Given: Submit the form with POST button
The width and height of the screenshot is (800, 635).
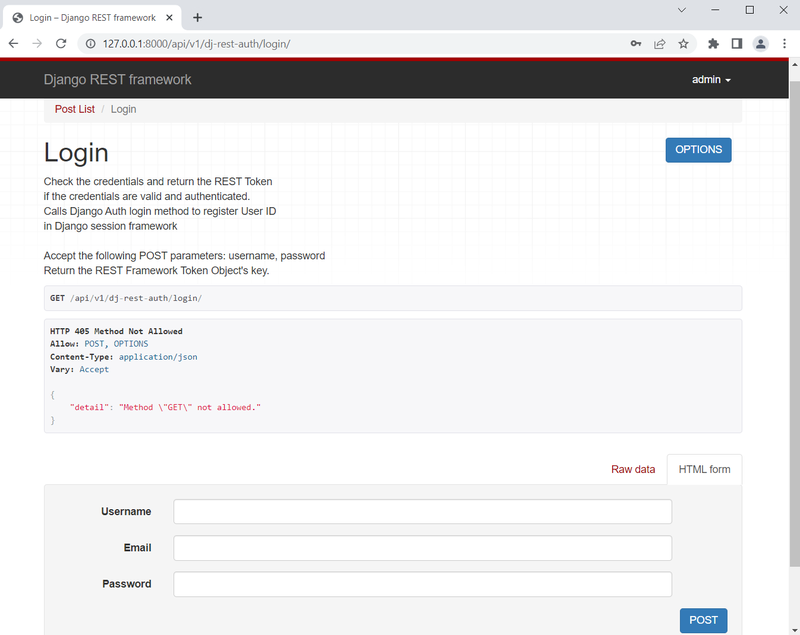Looking at the screenshot, I should pos(704,620).
